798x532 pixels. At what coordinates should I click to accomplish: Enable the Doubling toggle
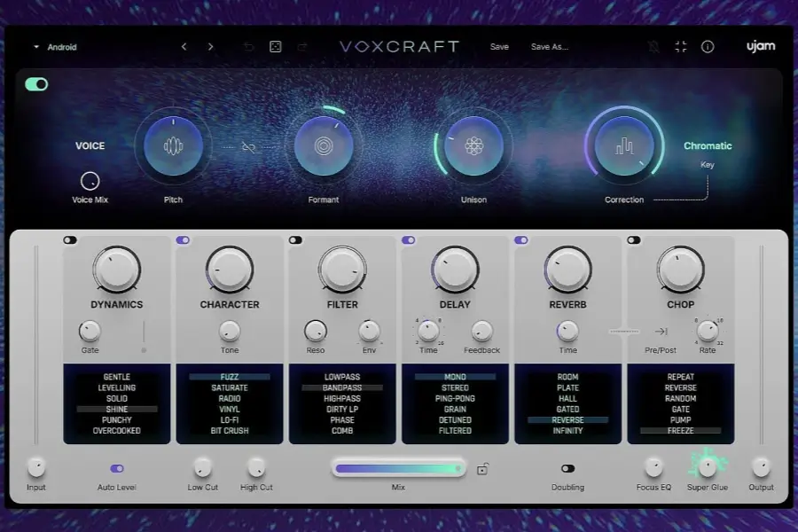pyautogui.click(x=568, y=467)
